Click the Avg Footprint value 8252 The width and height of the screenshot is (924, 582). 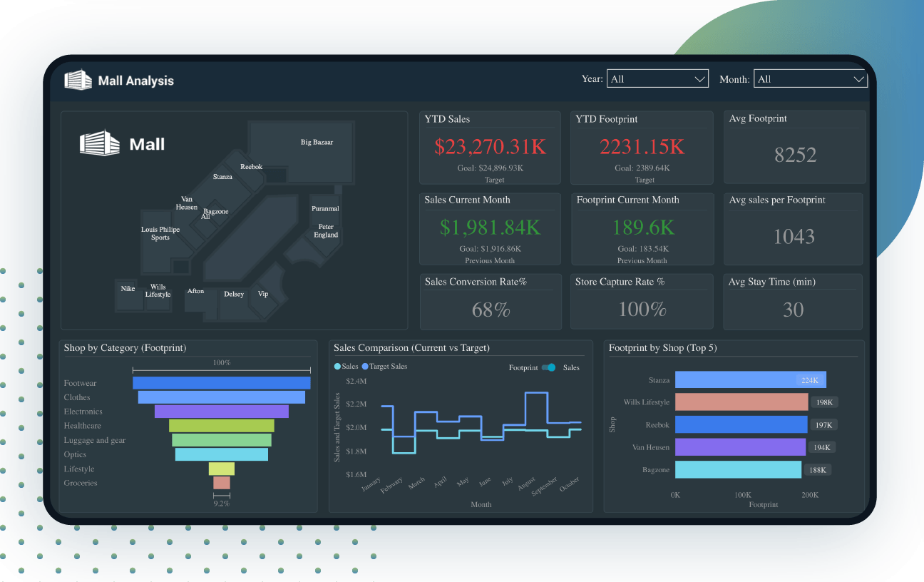[x=795, y=154]
